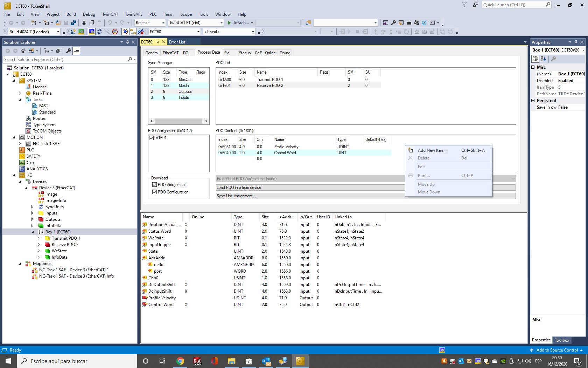Screen dimensions: 588x368
Task: Expand the Receive PDO 2 tree node
Action: click(x=39, y=245)
